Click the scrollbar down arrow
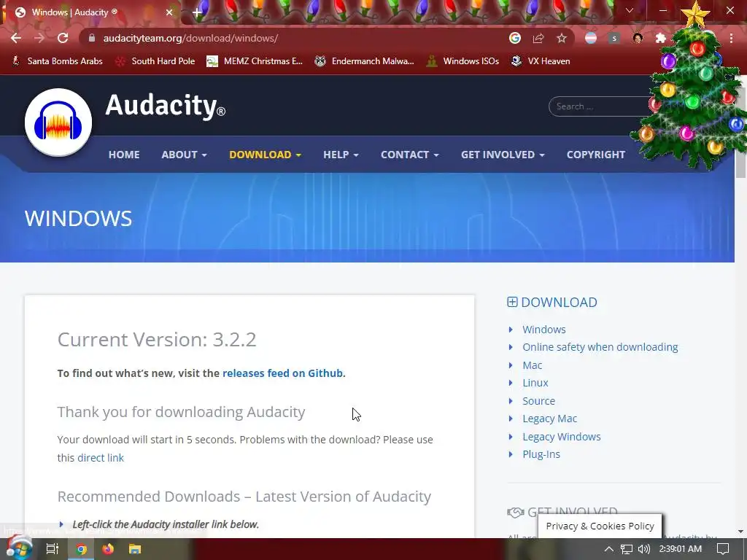Viewport: 747px width, 560px height. 741,532
